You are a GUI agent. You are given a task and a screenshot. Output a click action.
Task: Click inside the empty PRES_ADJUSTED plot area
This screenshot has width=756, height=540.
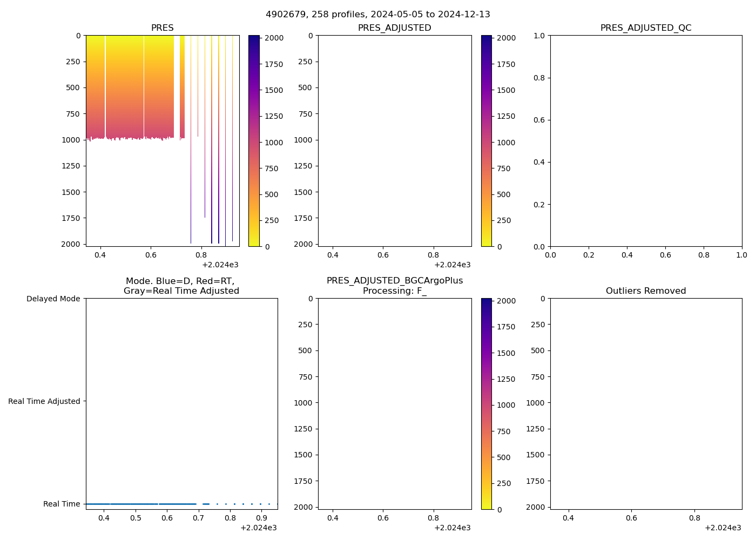point(394,140)
